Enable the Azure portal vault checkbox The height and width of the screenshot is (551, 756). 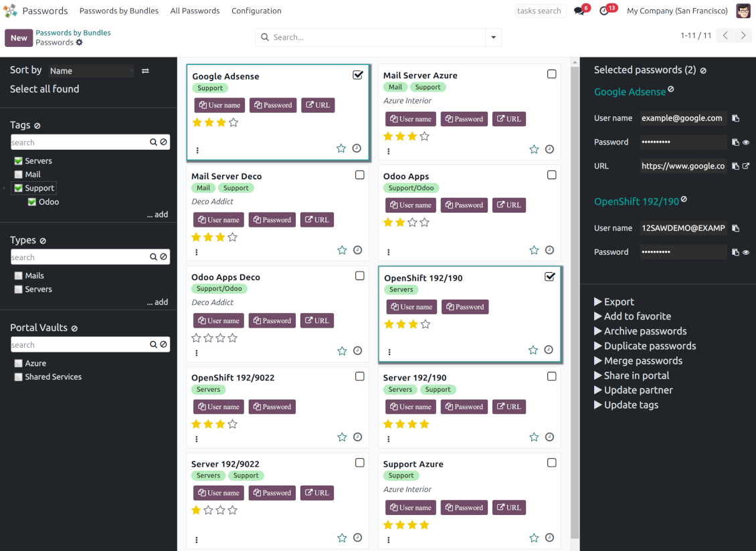(x=18, y=364)
